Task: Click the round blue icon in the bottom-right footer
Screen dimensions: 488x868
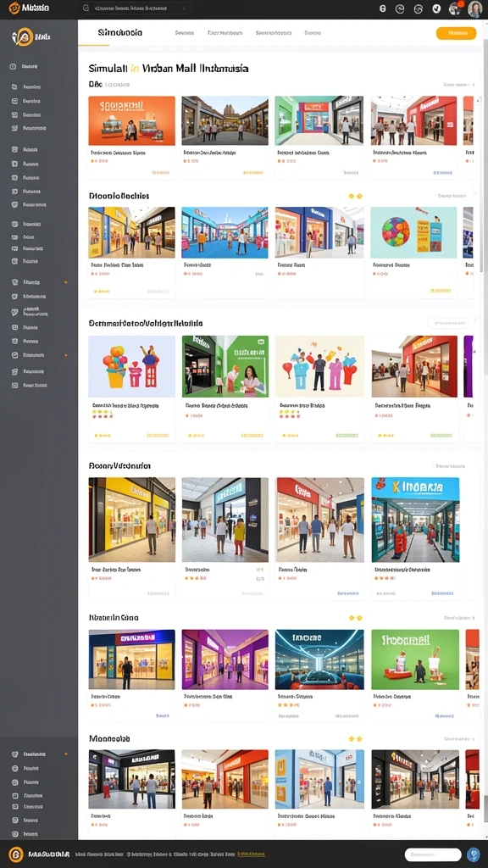Action: coord(473,854)
